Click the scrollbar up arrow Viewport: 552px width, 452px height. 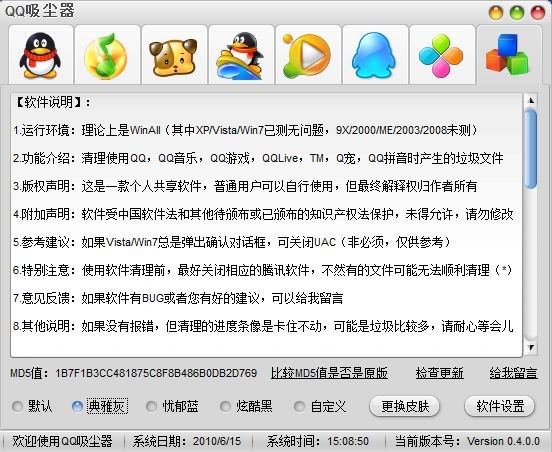point(531,100)
